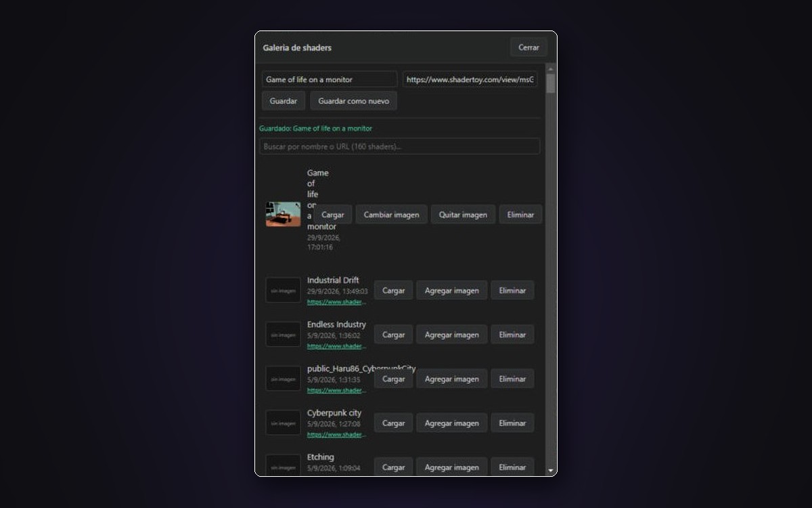Click the Galeria de shaders heading
The width and height of the screenshot is (812, 508).
coord(297,48)
